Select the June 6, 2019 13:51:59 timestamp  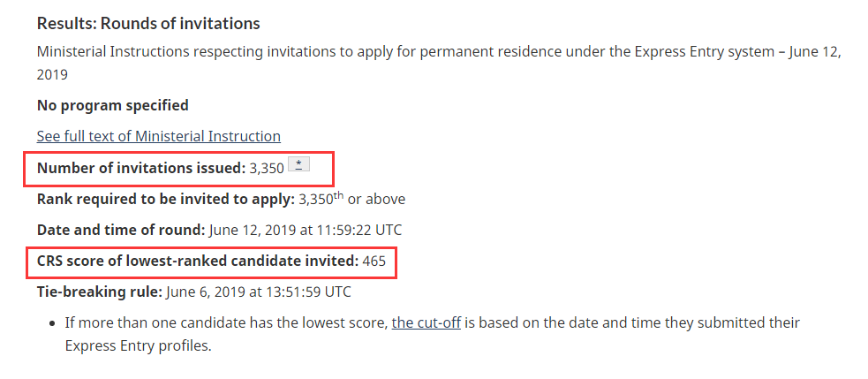[258, 292]
